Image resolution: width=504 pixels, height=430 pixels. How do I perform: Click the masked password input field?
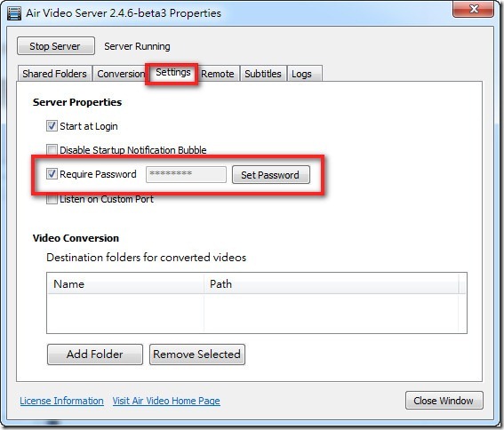(x=186, y=174)
